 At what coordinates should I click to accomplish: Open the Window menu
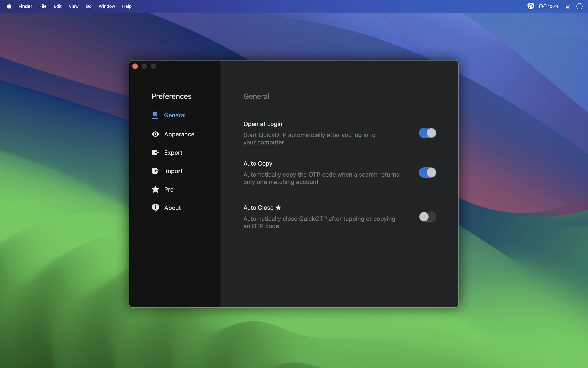(107, 6)
